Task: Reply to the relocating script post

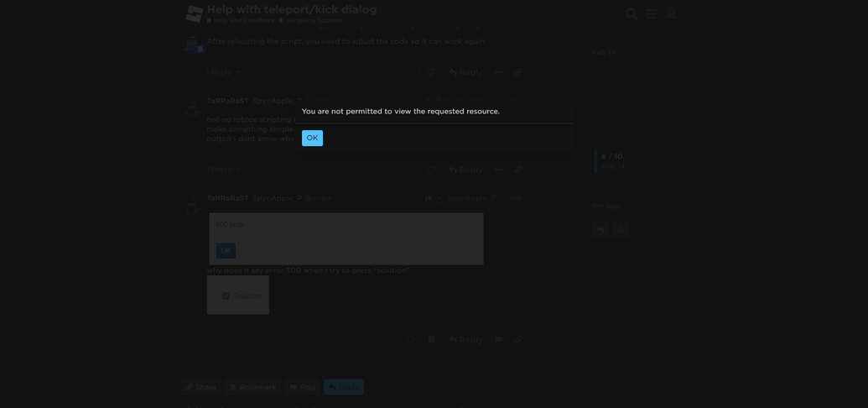Action: [x=465, y=72]
